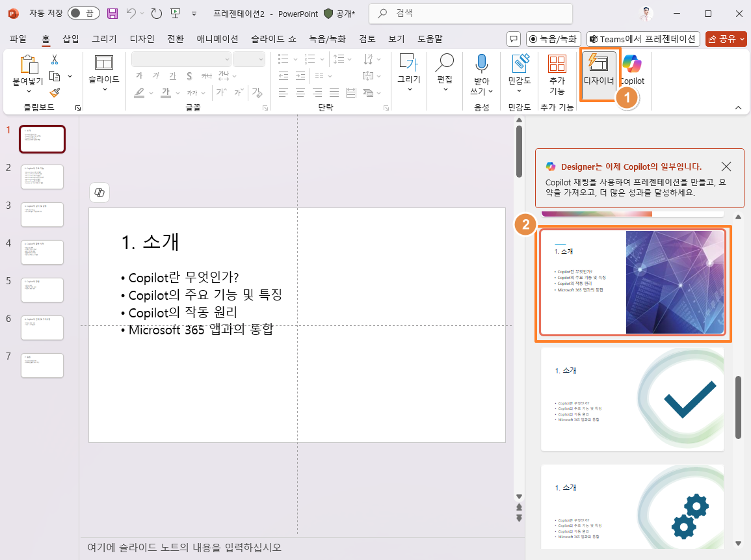
Task: Collapse the ribbon chevron
Action: (x=738, y=108)
